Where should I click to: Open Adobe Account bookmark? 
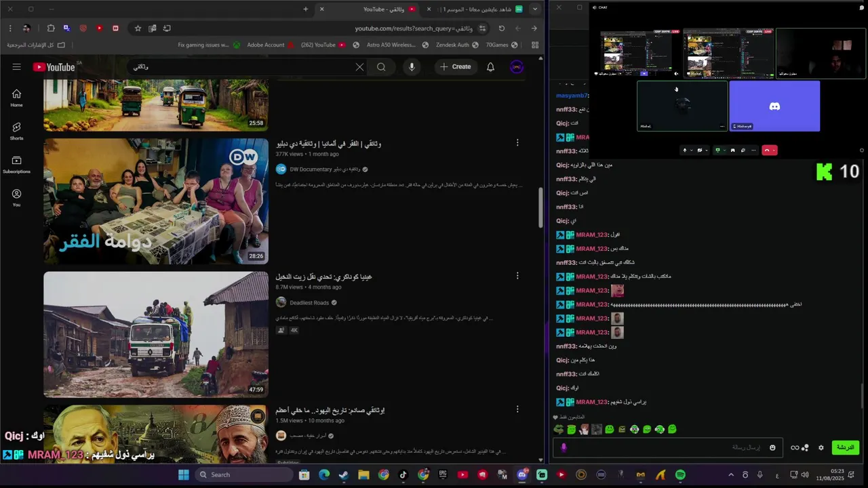[270, 45]
